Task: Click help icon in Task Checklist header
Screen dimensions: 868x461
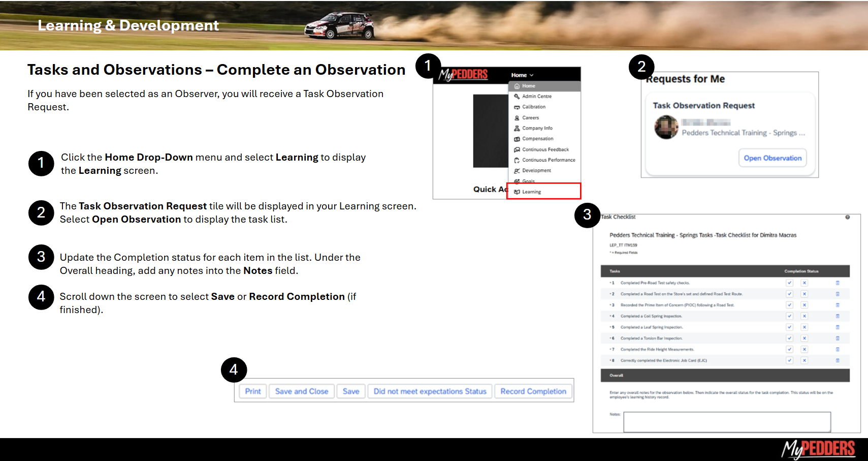Action: point(847,218)
